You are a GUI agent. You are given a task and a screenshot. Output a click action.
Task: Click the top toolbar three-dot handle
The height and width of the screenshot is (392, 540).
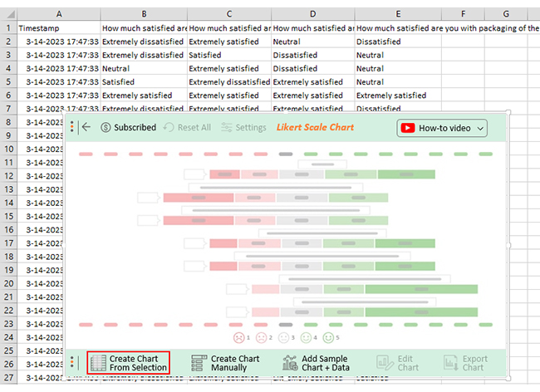(72, 126)
